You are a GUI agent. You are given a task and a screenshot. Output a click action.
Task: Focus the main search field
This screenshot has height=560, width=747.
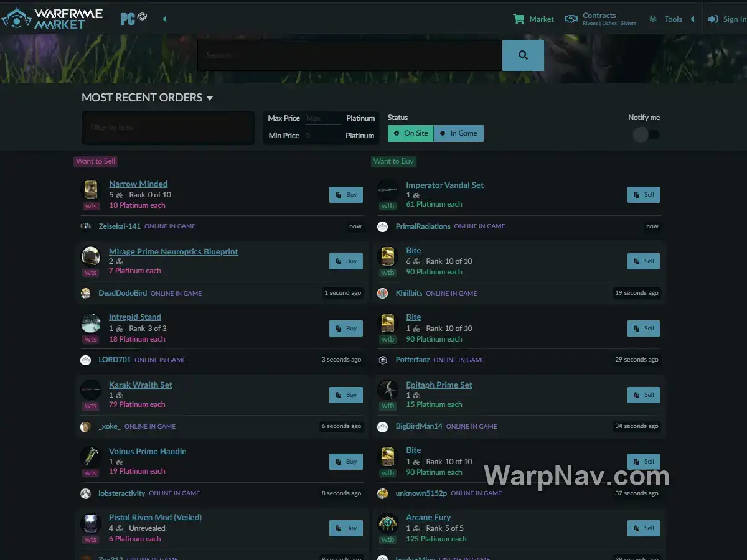[350, 55]
